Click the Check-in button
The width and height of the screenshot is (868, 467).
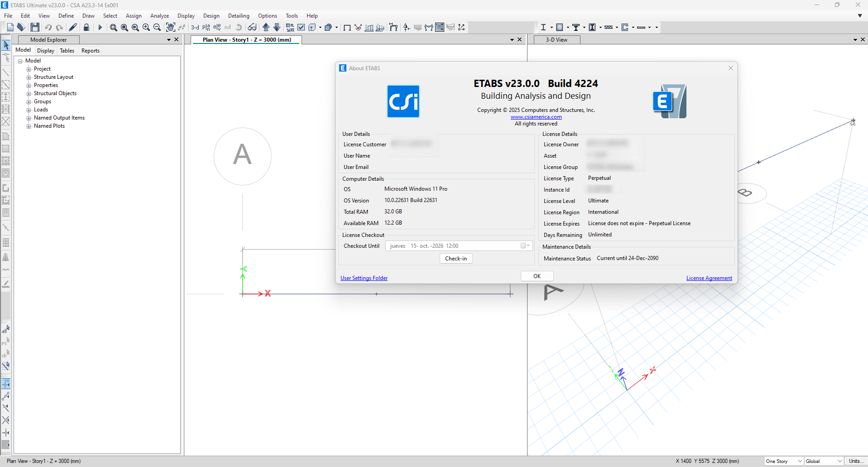(x=456, y=258)
